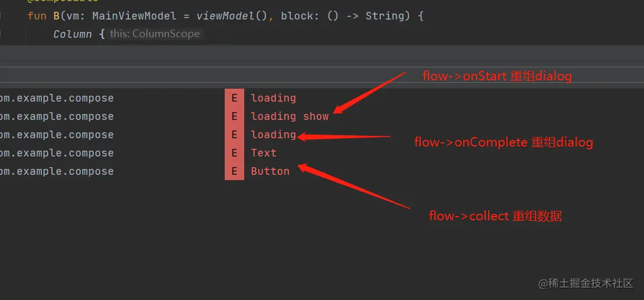Click the "flow->onStart 重组dialog" annotation
Screen dimensions: 644x300
tap(497, 76)
